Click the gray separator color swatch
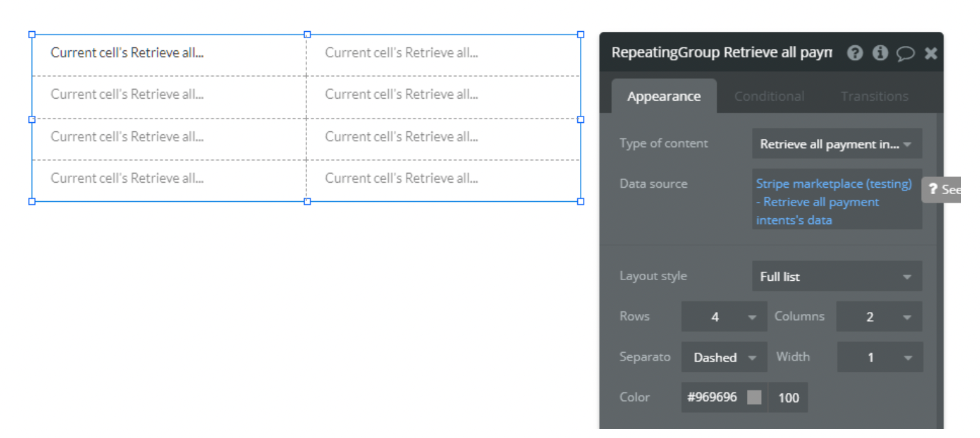The height and width of the screenshot is (438, 980). [x=754, y=397]
